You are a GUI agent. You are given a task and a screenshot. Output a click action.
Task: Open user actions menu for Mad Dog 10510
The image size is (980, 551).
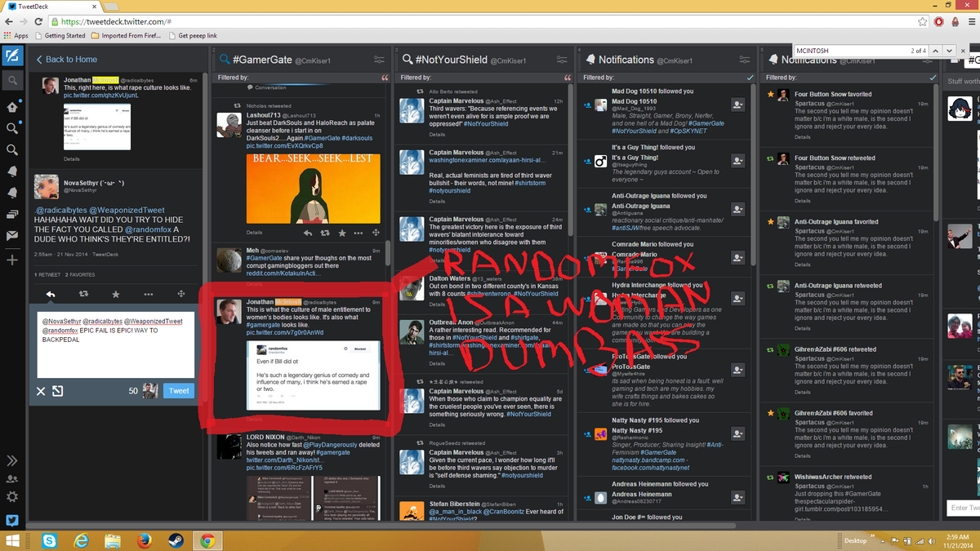pyautogui.click(x=737, y=104)
